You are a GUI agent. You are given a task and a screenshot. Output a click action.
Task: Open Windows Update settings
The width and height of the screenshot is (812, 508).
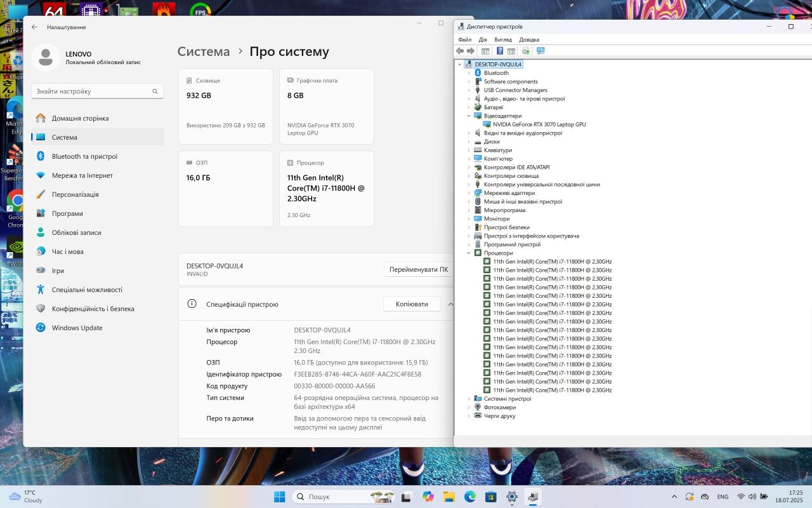(98, 328)
